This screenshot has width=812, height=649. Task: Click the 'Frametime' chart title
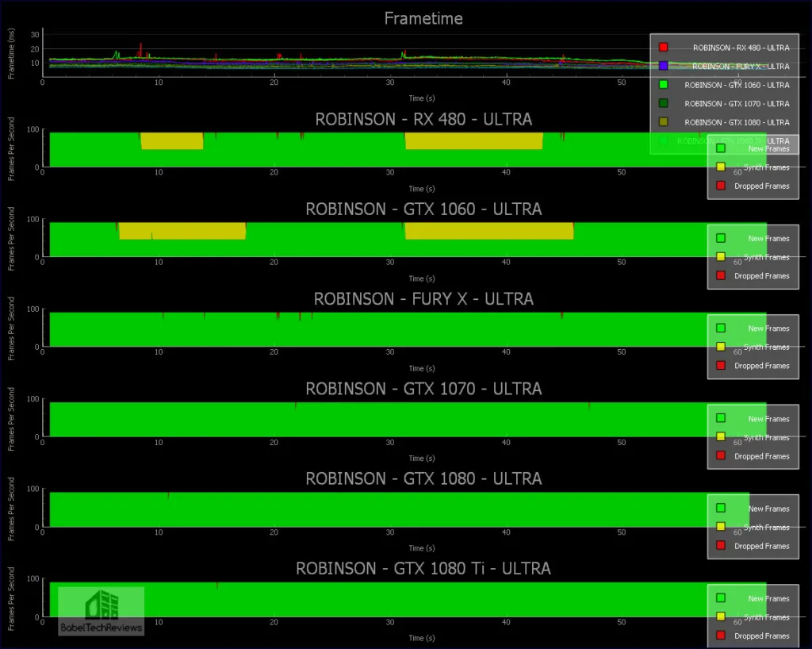pyautogui.click(x=423, y=19)
